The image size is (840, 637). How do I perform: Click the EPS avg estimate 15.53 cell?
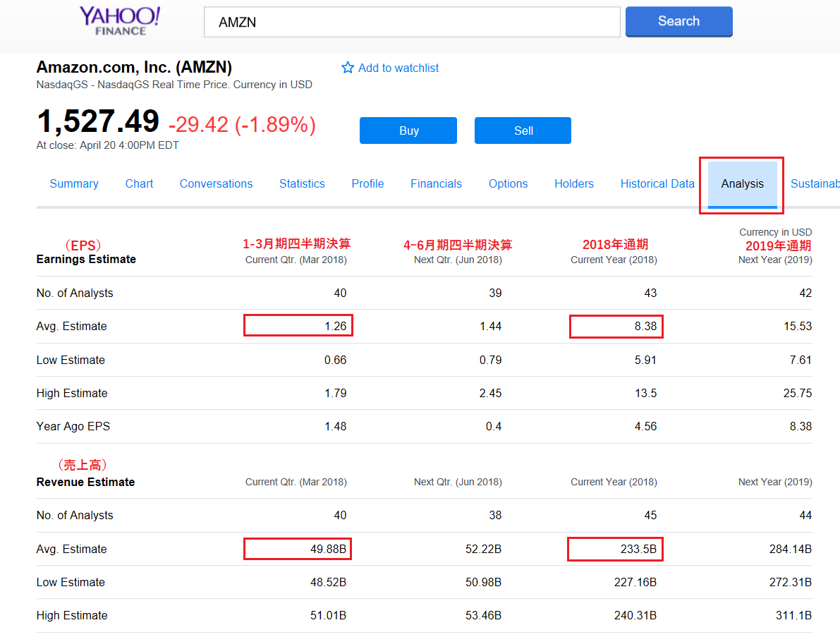(798, 327)
